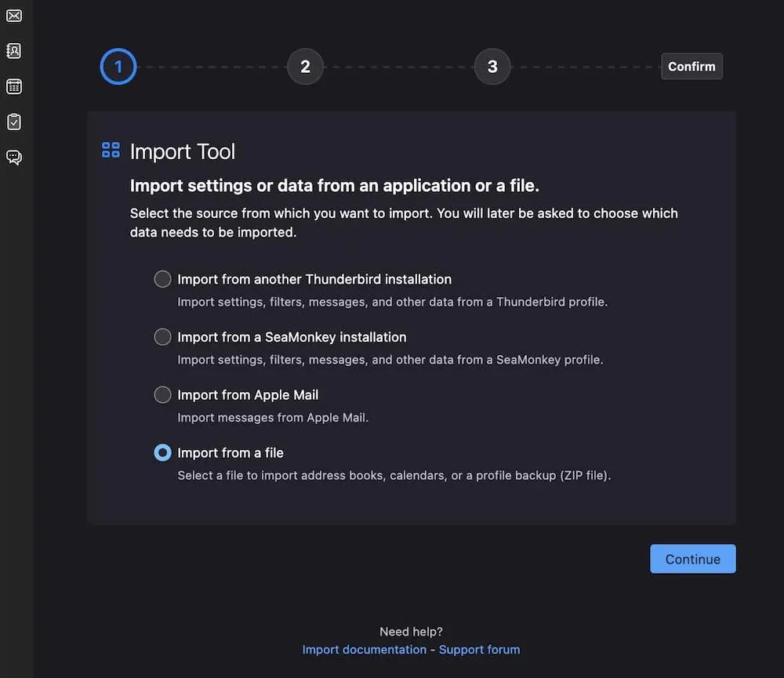The height and width of the screenshot is (678, 784).
Task: Open the Chat panel from the sidebar
Action: (13, 157)
